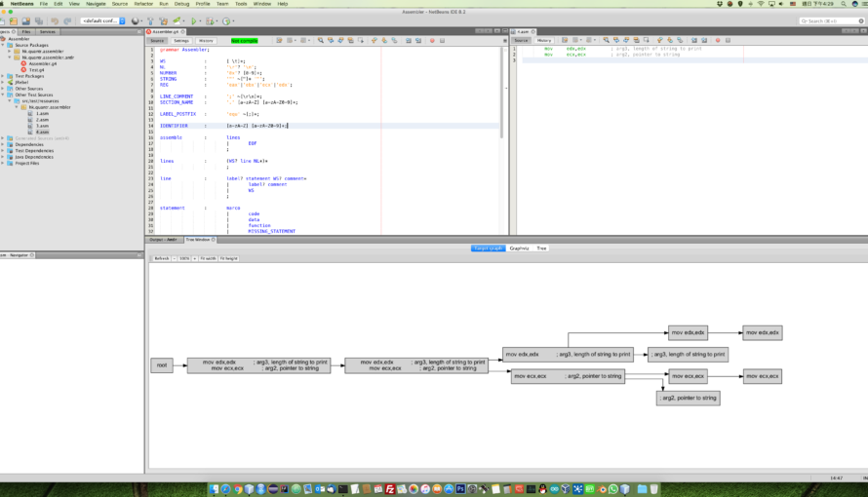Expand the Dependencies node
The height and width of the screenshot is (497, 868).
[3, 144]
